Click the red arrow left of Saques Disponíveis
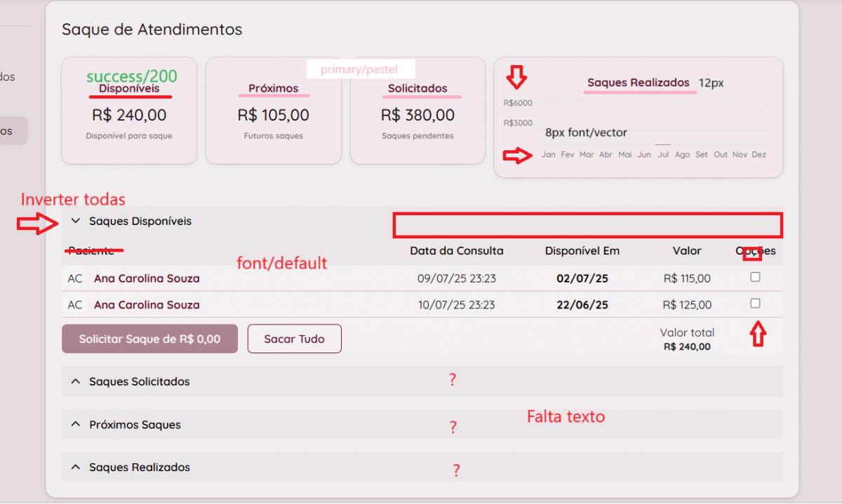This screenshot has width=842, height=504. click(x=39, y=224)
